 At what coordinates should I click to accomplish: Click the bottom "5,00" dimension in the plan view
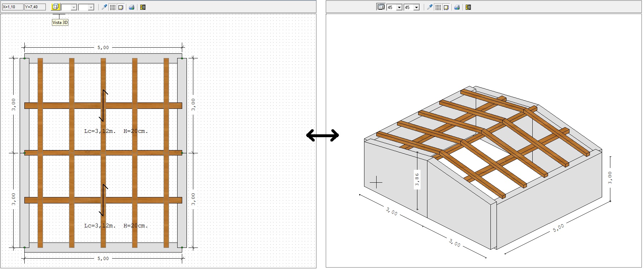[x=103, y=258]
